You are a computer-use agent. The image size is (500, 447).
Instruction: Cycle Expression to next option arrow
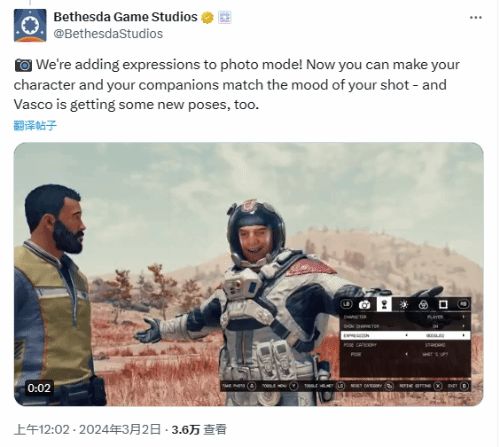pyautogui.click(x=464, y=335)
